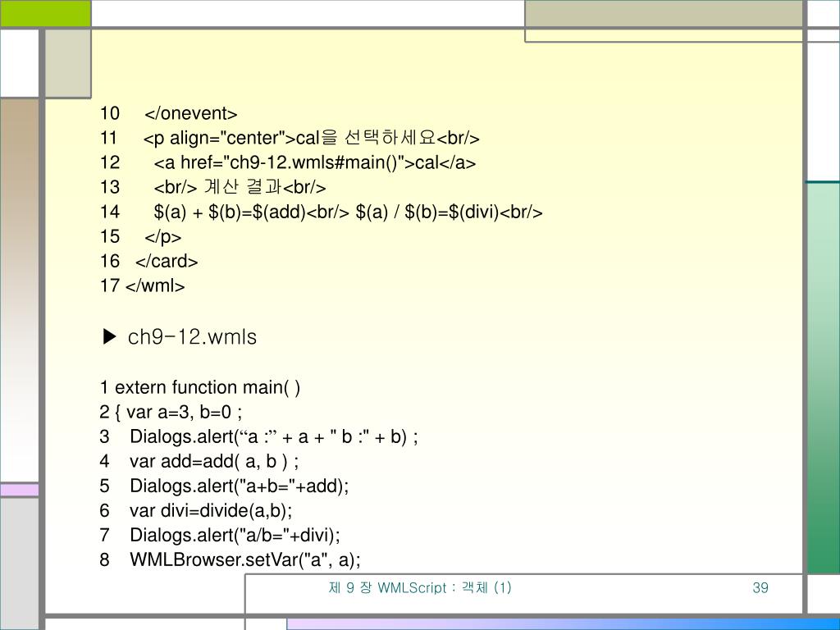
Task: Click the ch9-12.wmls#main() href line
Action: [288, 163]
